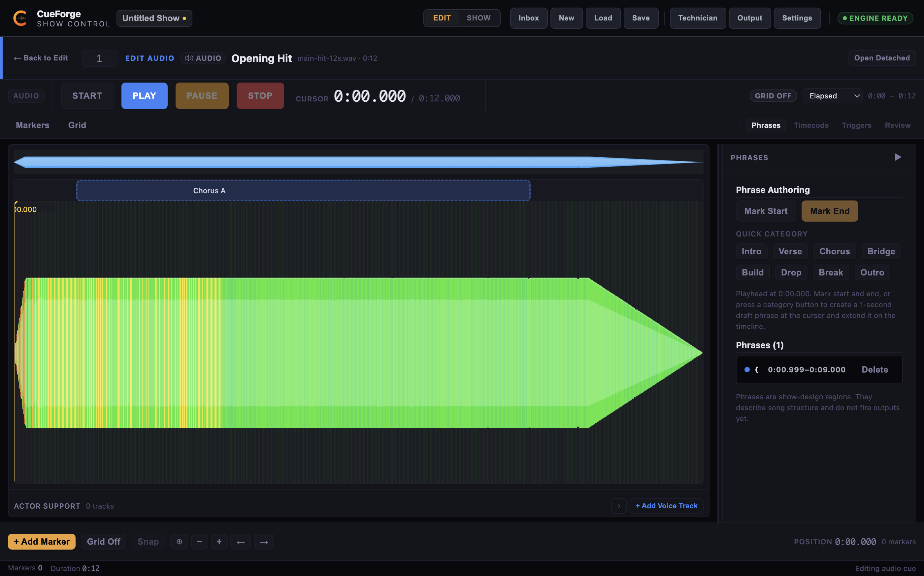Click the PLAY button
Screen dimensions: 924x576
(144, 96)
